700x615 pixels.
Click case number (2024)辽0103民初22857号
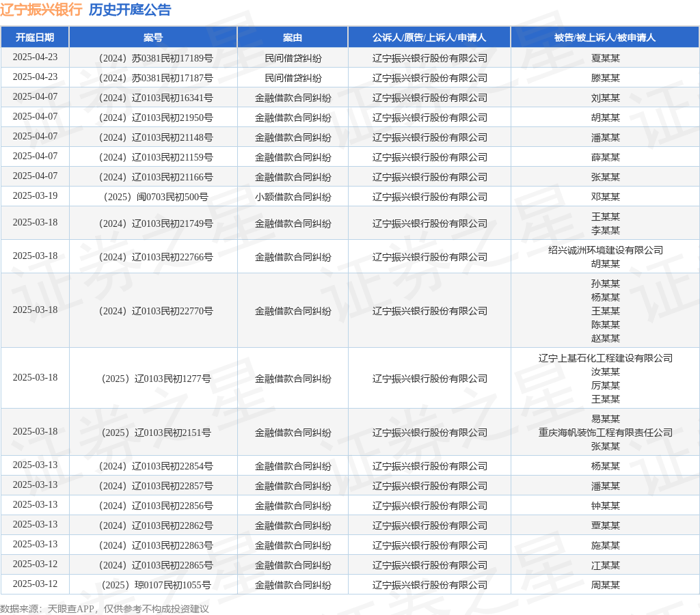coord(156,486)
